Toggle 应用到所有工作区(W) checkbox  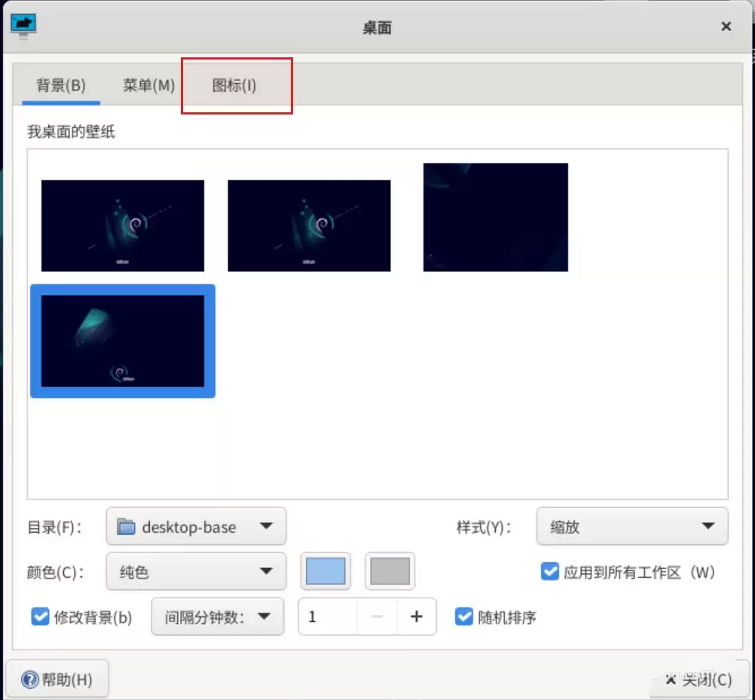pos(550,571)
